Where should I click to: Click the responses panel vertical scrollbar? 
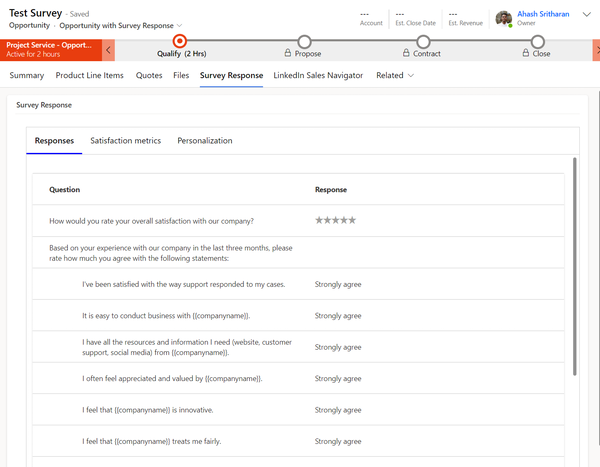[574, 266]
